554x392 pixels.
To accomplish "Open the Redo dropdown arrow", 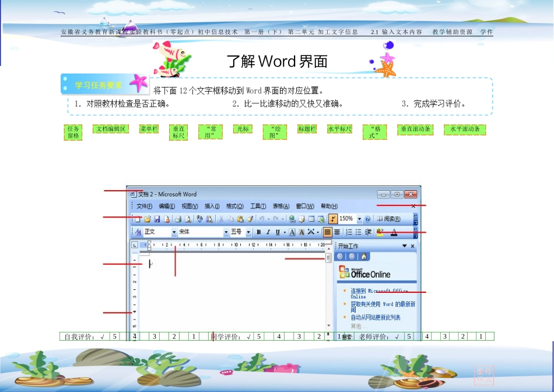I will click(x=283, y=219).
